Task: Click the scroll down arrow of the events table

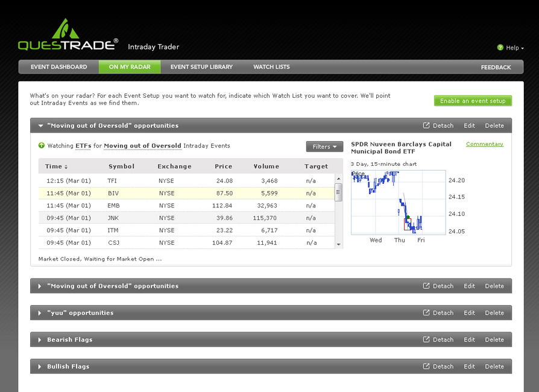Action: click(x=339, y=244)
